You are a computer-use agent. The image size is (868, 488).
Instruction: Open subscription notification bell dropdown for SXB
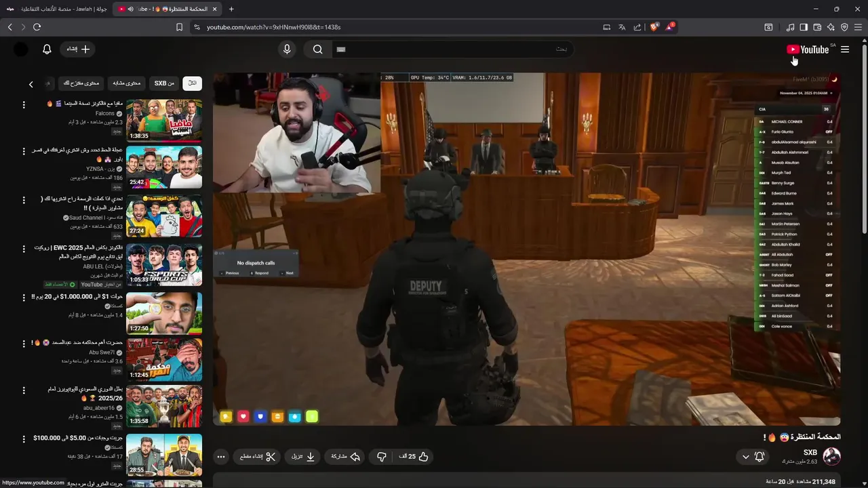753,457
